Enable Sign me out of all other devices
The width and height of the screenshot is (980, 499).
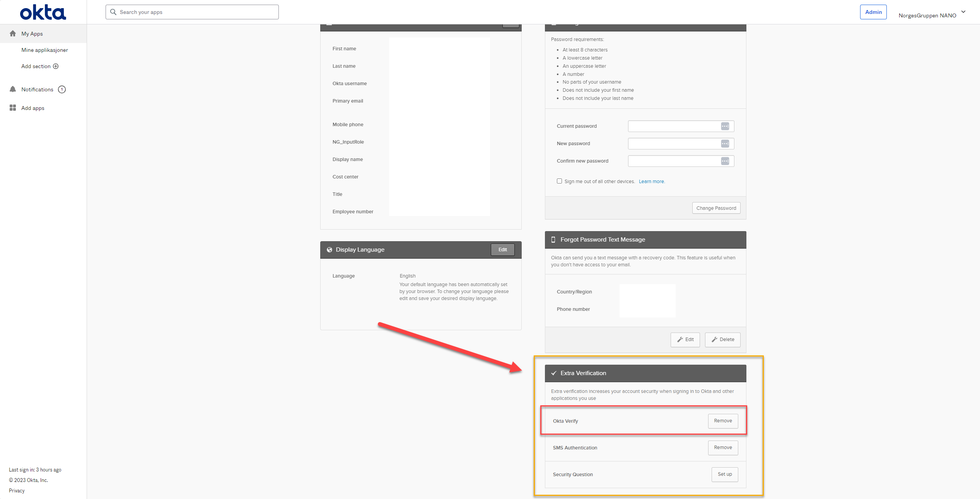click(559, 181)
